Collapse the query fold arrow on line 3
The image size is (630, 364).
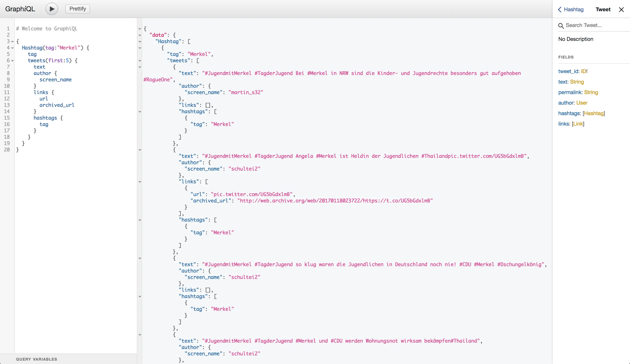(12, 42)
